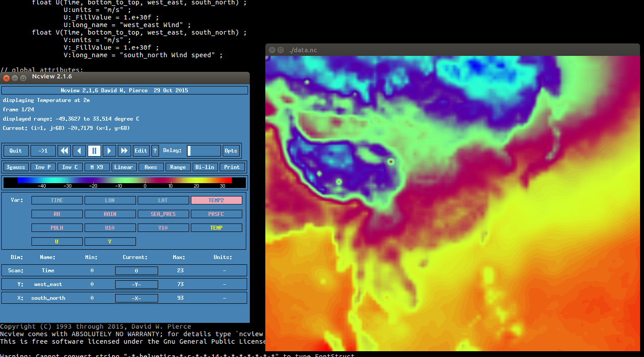Open help with the question mark button
This screenshot has height=357, width=644.
pos(155,151)
